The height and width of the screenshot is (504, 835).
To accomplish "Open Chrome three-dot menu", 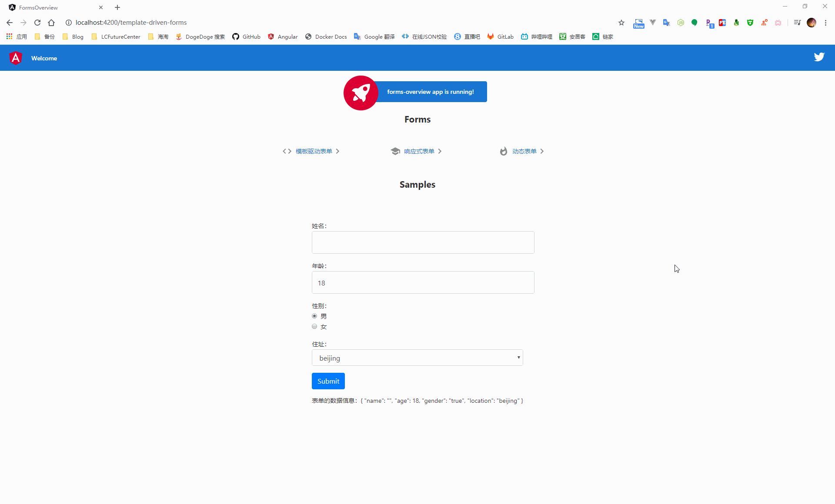I will tap(825, 23).
